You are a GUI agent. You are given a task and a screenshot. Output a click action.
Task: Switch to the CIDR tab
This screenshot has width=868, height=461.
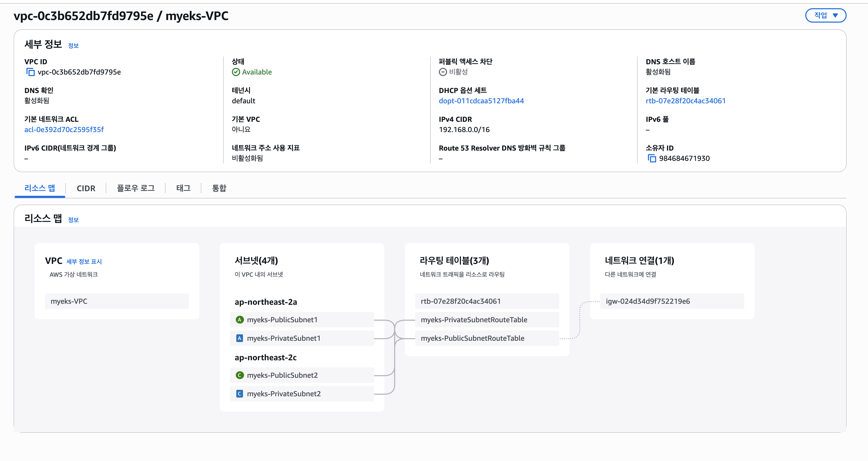tap(86, 188)
